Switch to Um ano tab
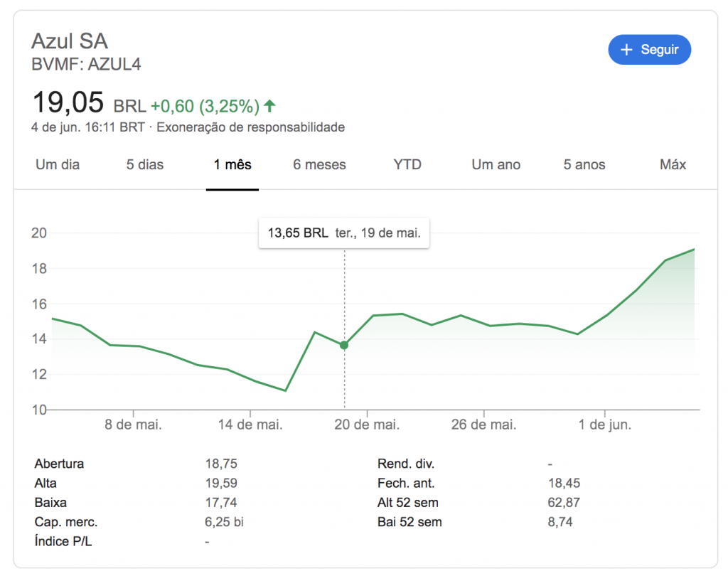This screenshot has width=728, height=576. 496,164
